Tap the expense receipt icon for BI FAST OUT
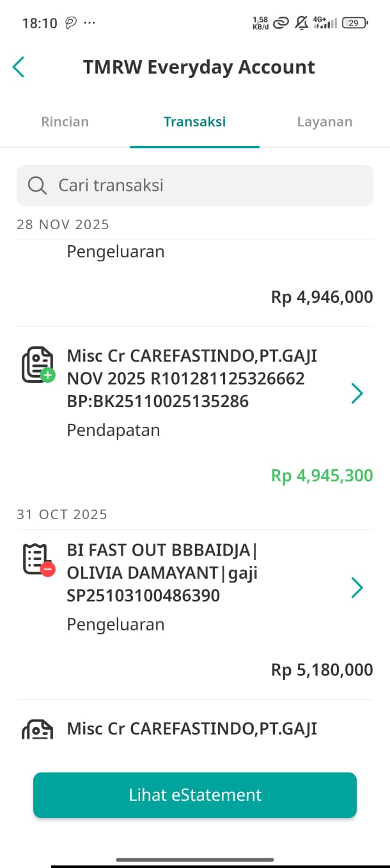Screen dimensions: 390x868 38,559
